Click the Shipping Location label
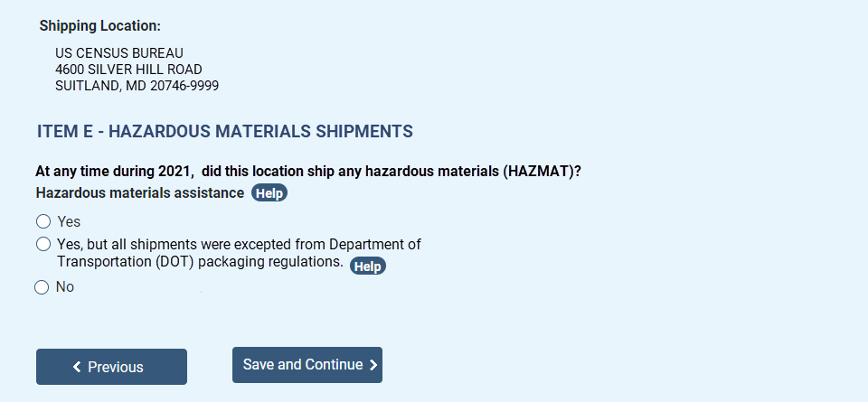The height and width of the screenshot is (402, 868). tap(100, 26)
